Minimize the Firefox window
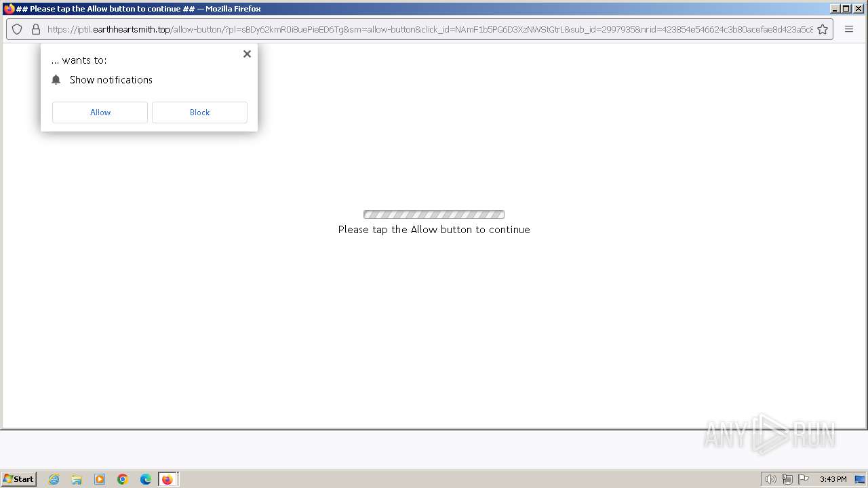Viewport: 868px width, 488px height. 835,9
